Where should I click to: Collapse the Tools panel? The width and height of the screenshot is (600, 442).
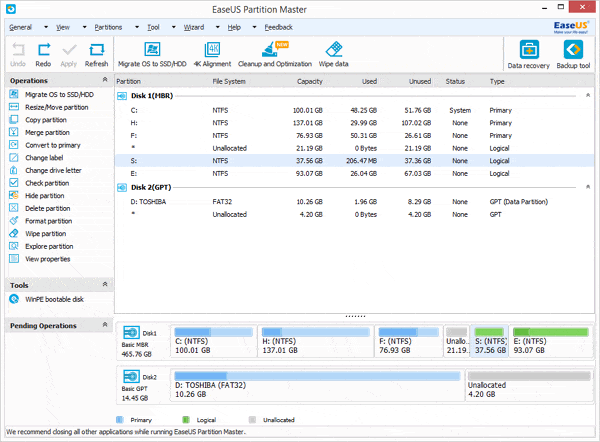point(105,284)
